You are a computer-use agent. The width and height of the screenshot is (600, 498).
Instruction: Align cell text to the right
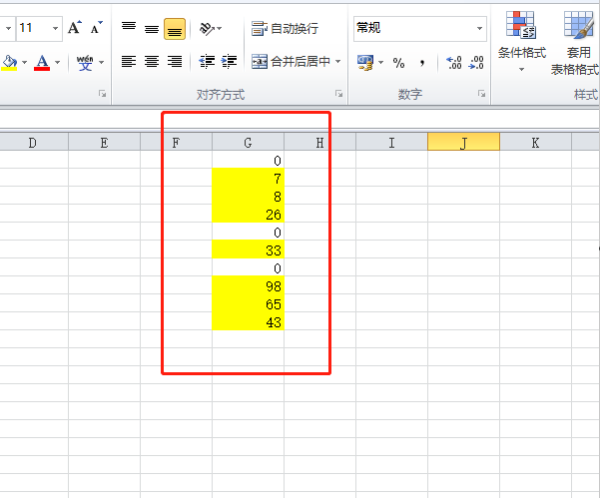pyautogui.click(x=175, y=62)
